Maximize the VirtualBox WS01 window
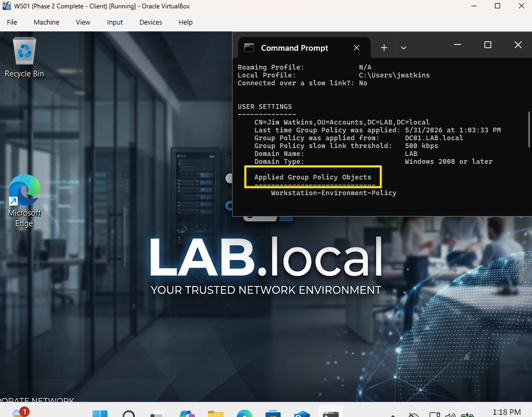This screenshot has width=532, height=417. click(x=498, y=6)
